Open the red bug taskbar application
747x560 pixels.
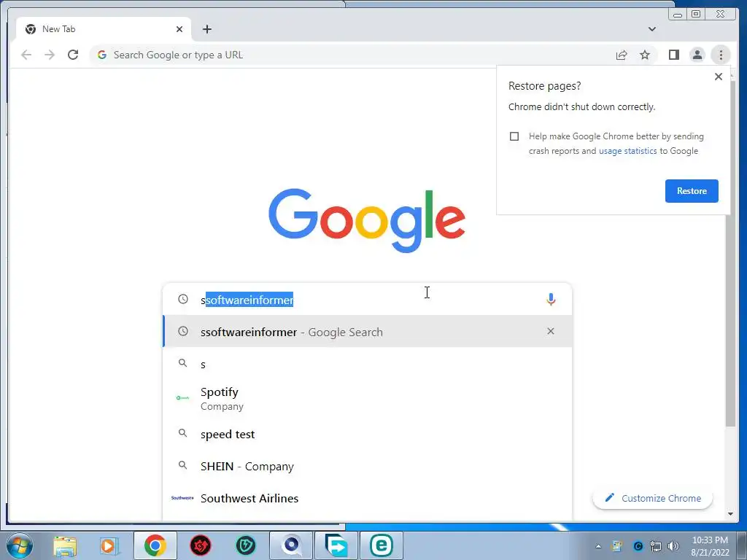(x=201, y=545)
